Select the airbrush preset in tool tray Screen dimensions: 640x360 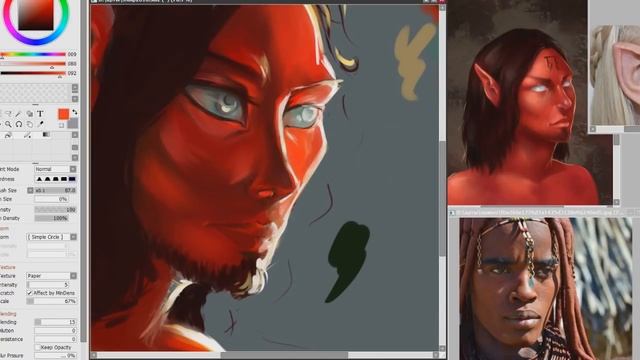tap(8, 135)
